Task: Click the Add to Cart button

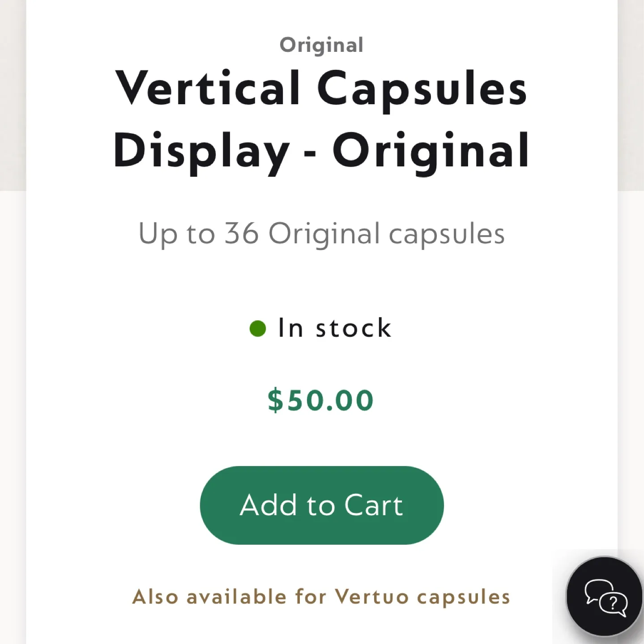Action: point(321,505)
